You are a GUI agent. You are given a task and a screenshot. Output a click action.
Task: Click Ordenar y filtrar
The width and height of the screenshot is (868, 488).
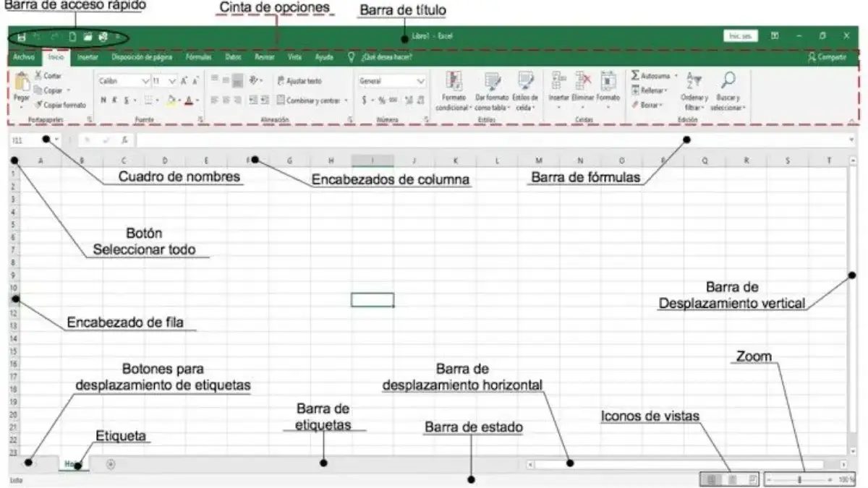[694, 90]
